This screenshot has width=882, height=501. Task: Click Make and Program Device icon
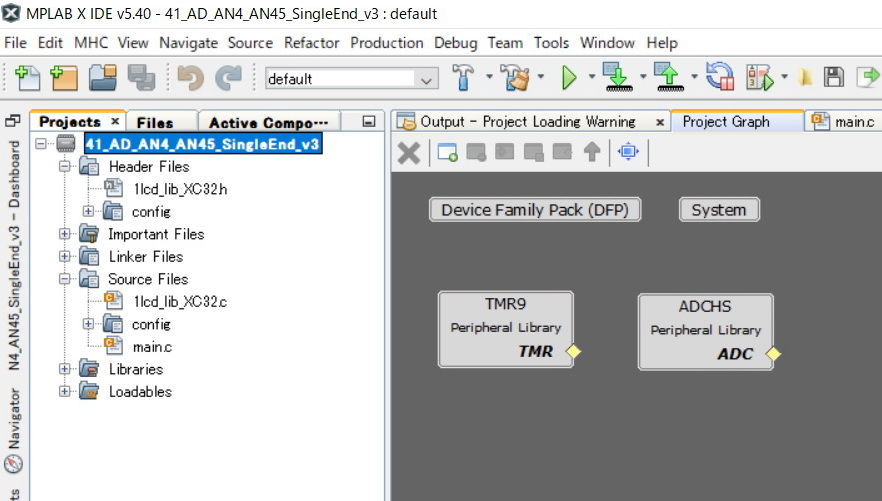tap(618, 77)
